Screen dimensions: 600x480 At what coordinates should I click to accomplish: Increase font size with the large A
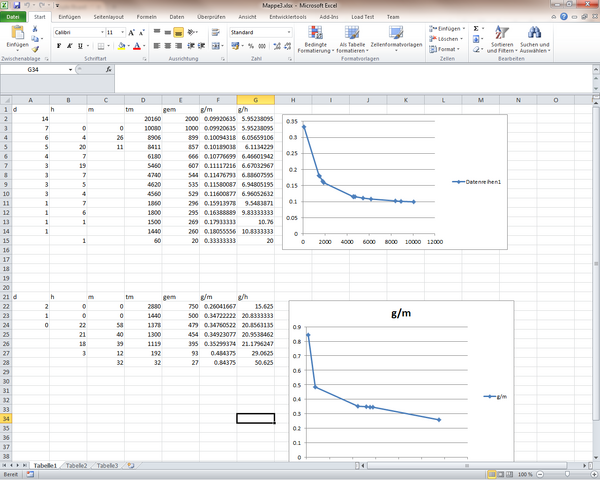(x=131, y=33)
